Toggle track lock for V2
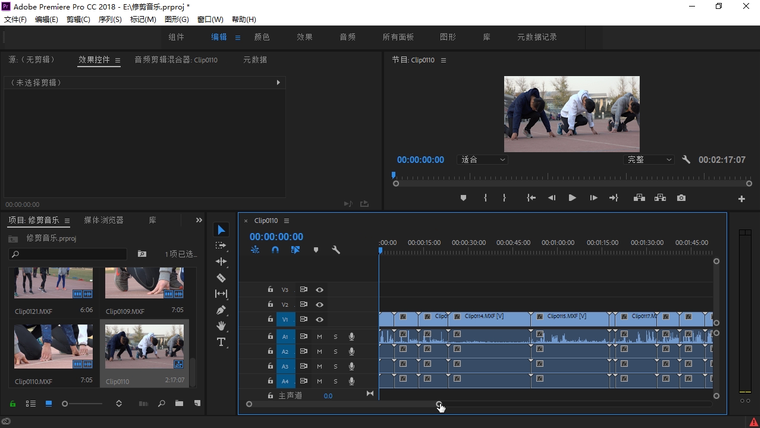760x428 pixels. 270,305
